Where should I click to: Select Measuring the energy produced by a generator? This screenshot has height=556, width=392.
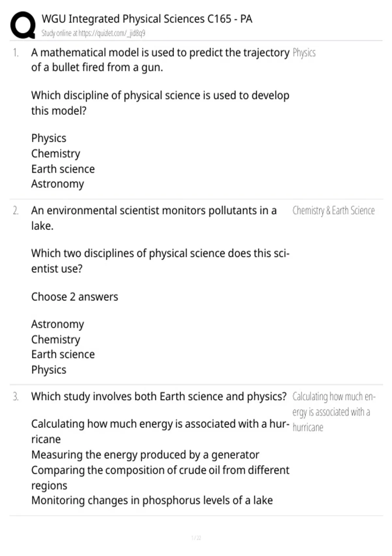tap(145, 455)
